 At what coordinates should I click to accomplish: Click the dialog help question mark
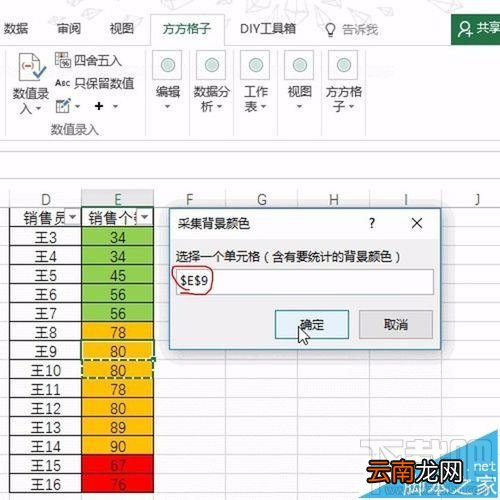click(x=372, y=223)
